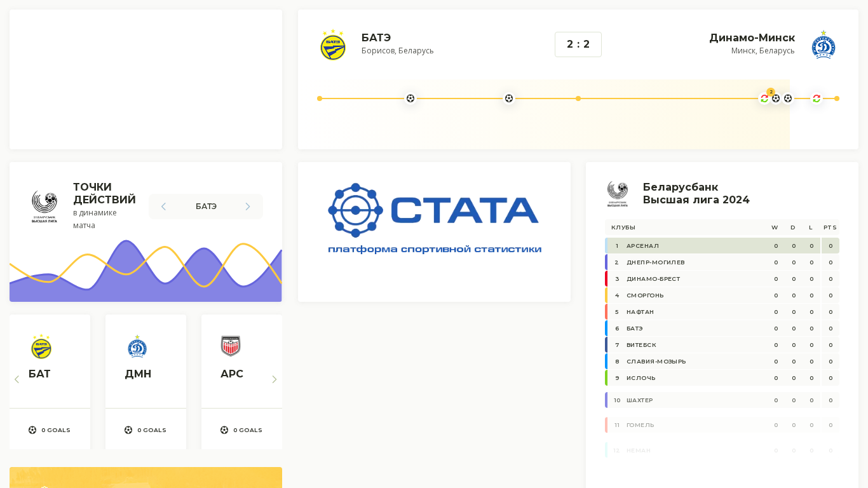Select the second goal ball on match timeline
This screenshot has width=868, height=488.
[x=509, y=98]
